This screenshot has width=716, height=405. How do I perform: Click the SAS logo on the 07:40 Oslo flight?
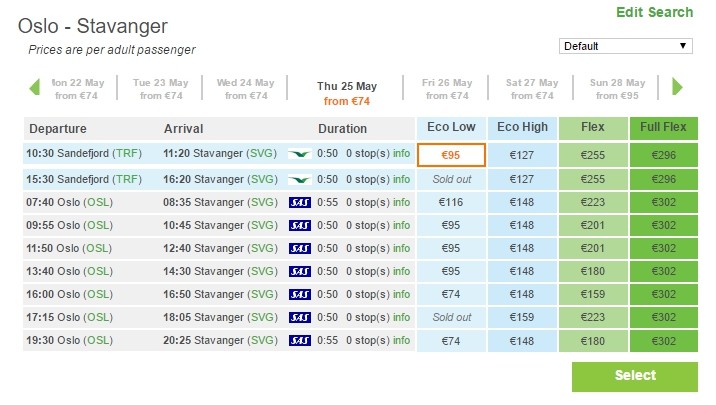299,202
